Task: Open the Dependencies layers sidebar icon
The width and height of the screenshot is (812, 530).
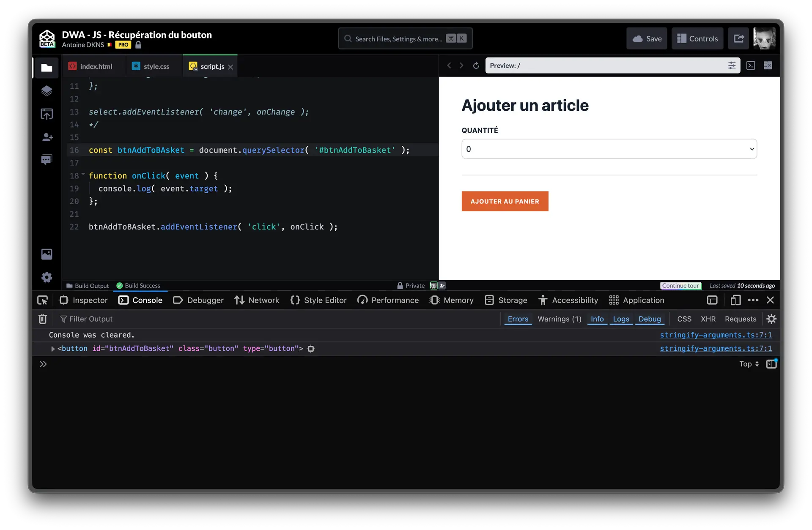Action: click(47, 91)
